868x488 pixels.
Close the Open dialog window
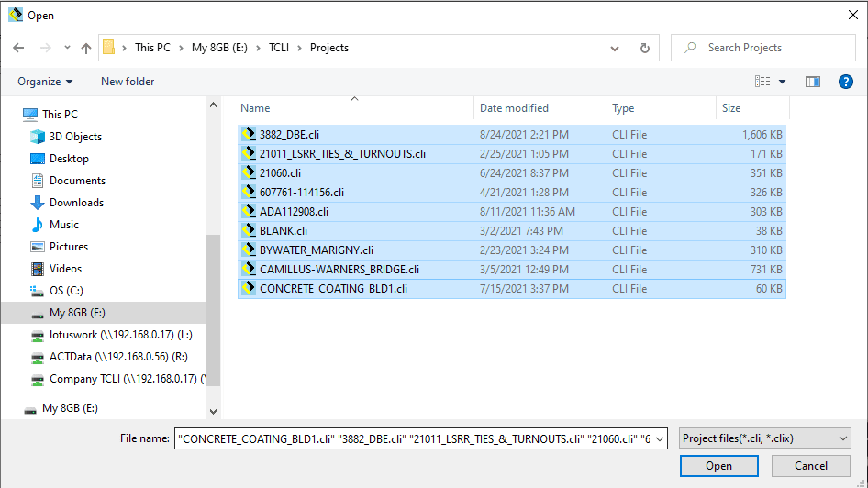[x=853, y=15]
